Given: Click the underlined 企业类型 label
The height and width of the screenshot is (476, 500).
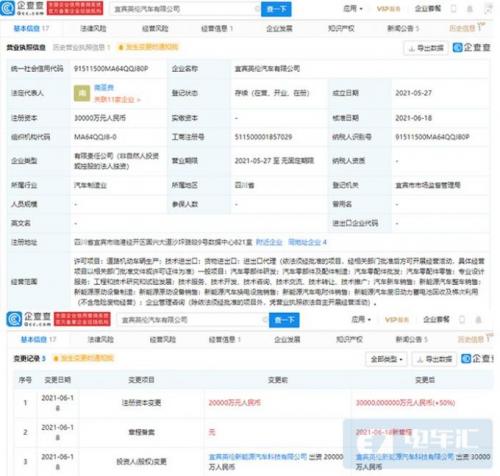Looking at the screenshot, I should [24, 161].
